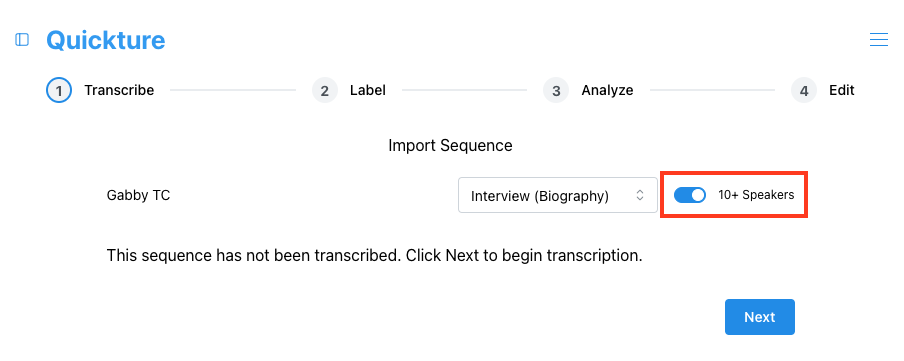
Task: Open the Interview (Biography) dropdown
Action: point(558,195)
